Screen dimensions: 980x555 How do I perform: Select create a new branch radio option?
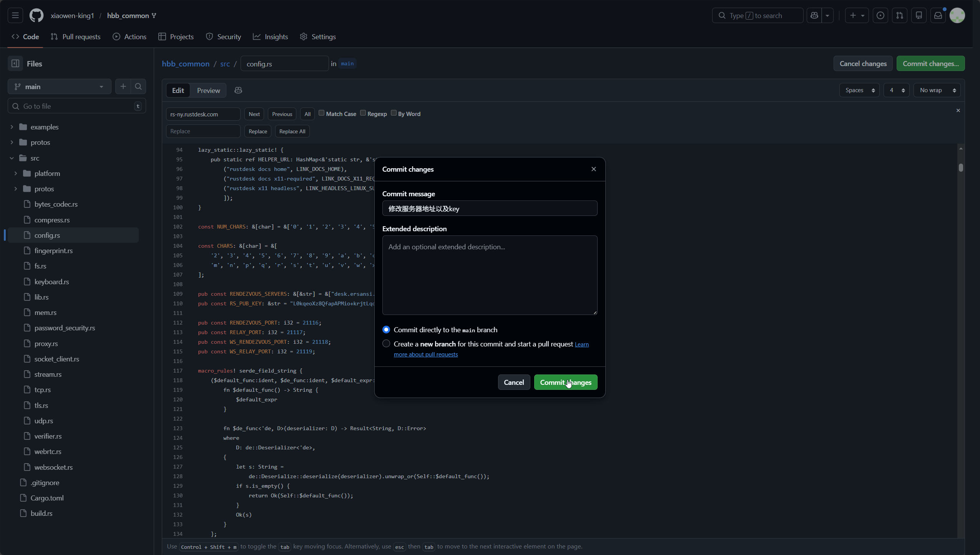pyautogui.click(x=386, y=344)
